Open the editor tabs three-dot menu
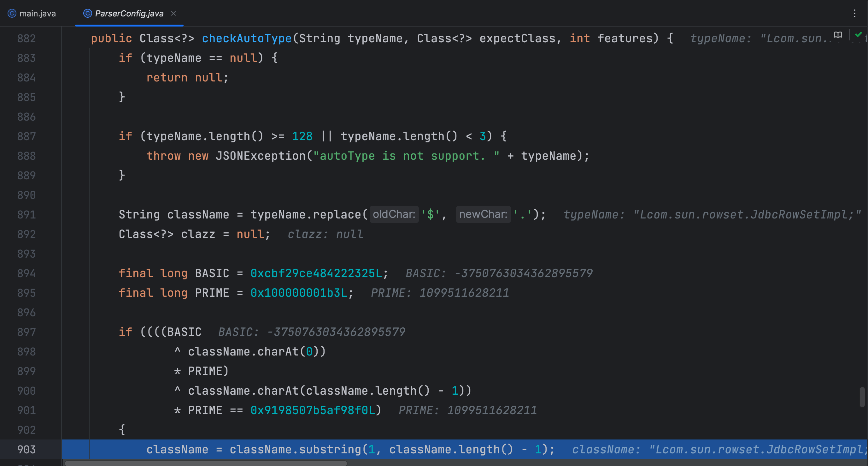 854,14
